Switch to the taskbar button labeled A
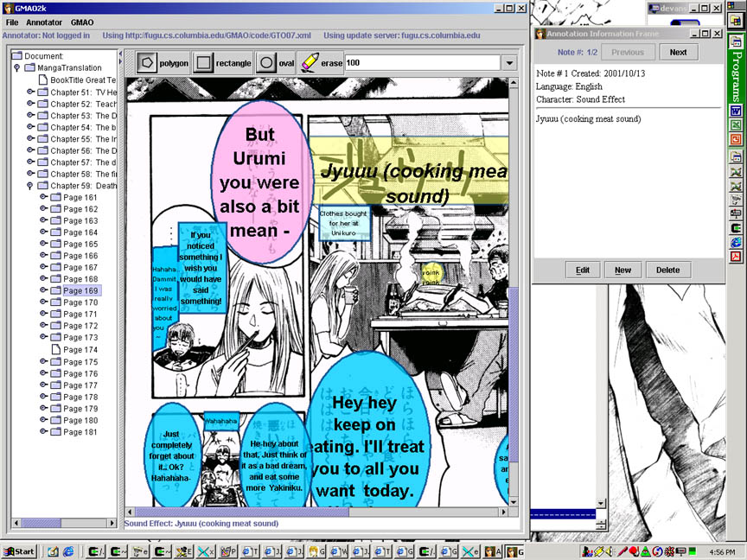 click(x=493, y=551)
